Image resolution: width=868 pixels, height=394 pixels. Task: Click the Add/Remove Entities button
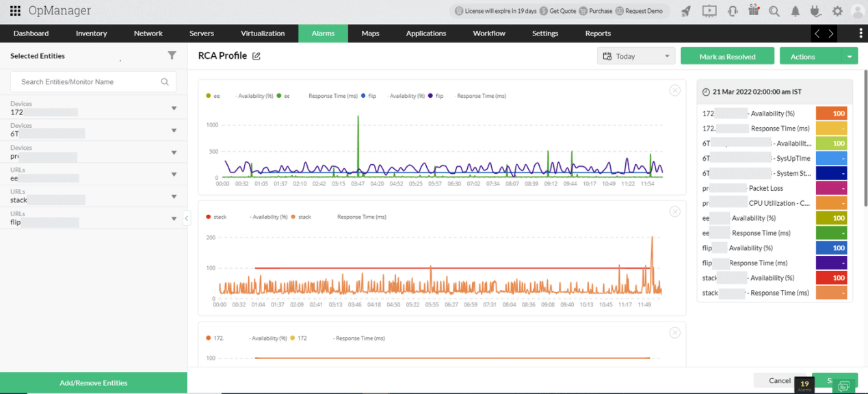pos(94,383)
